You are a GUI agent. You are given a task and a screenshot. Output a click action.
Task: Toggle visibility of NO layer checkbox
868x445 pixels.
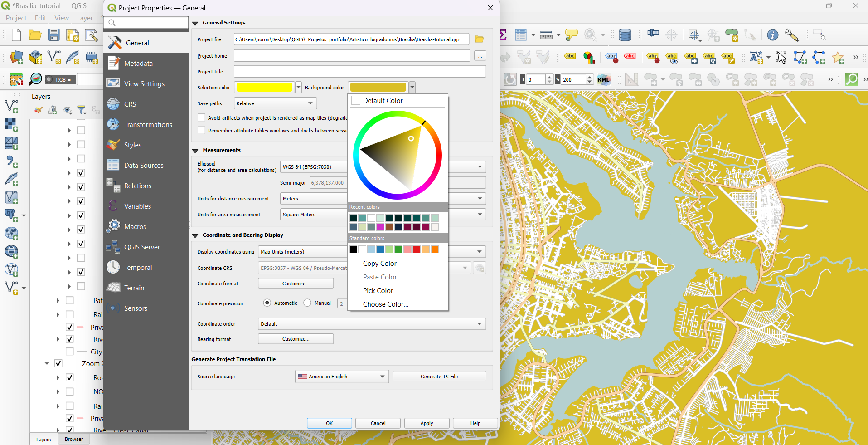[x=70, y=391]
